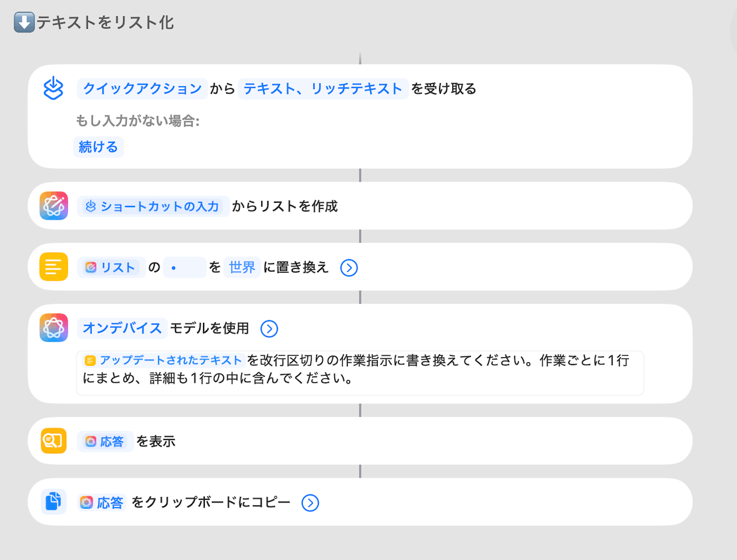
Task: Select the アップデートされたテキスト variable token
Action: pos(164,360)
